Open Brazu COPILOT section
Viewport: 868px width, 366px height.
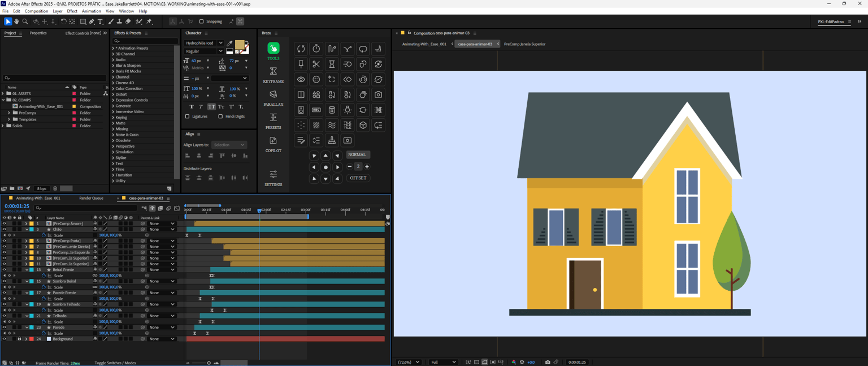[x=274, y=144]
